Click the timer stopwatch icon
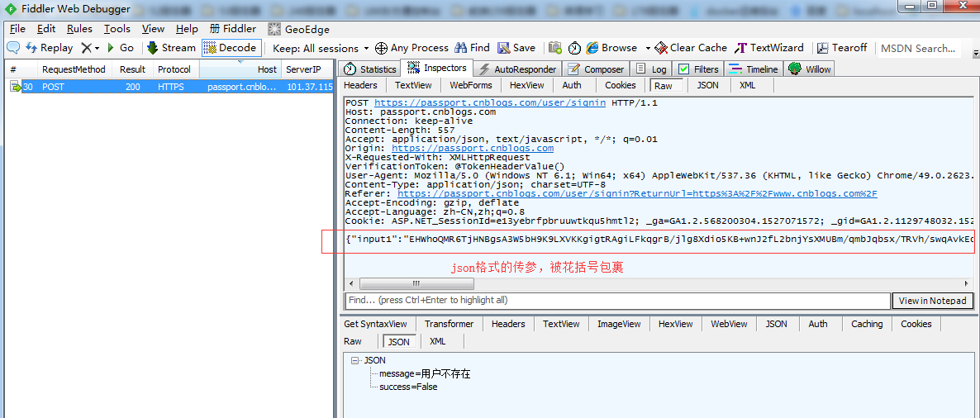 tap(574, 48)
